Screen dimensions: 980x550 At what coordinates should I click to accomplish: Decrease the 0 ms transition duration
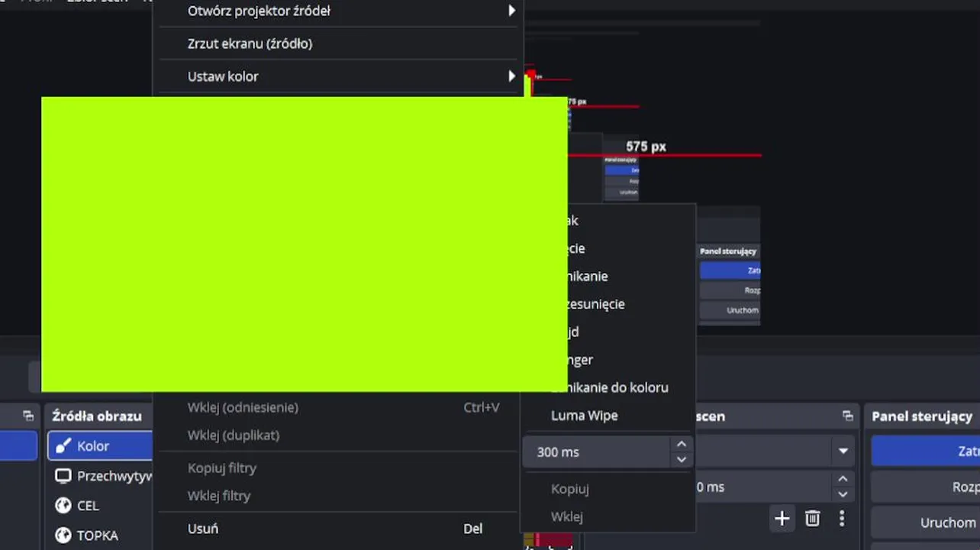843,494
